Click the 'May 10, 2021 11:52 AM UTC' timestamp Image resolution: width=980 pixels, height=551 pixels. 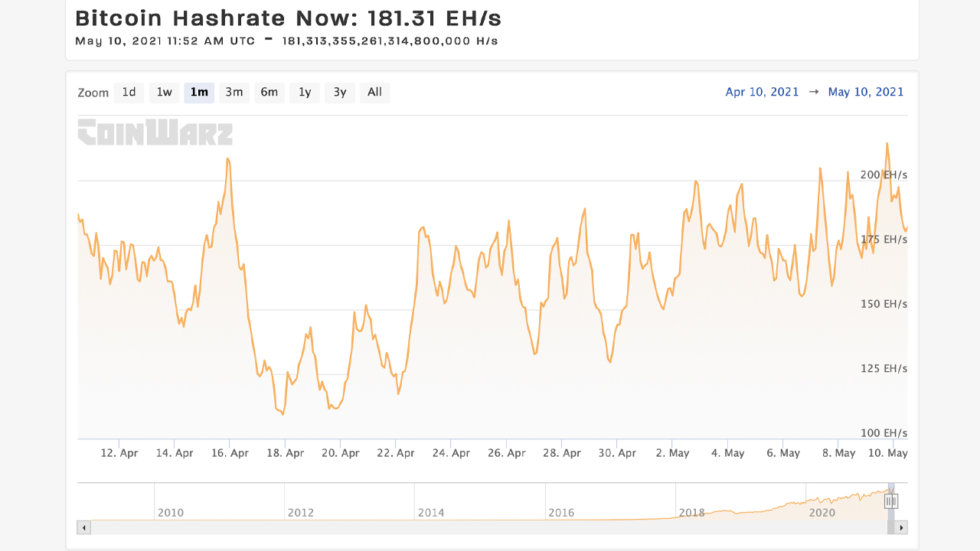[165, 41]
